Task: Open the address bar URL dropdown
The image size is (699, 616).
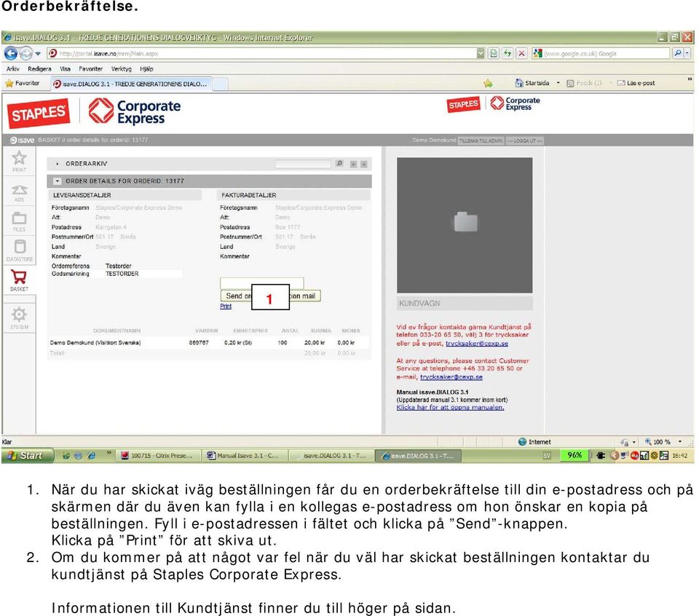Action: click(x=480, y=53)
